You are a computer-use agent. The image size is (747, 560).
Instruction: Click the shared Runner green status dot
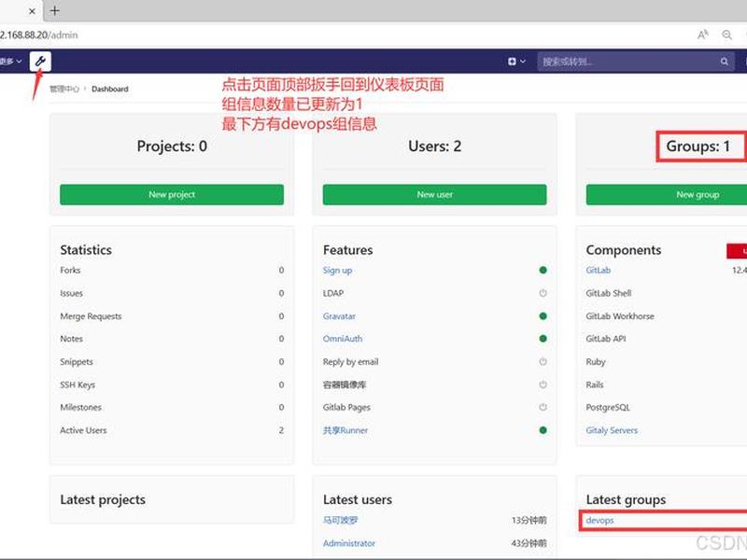pos(543,430)
